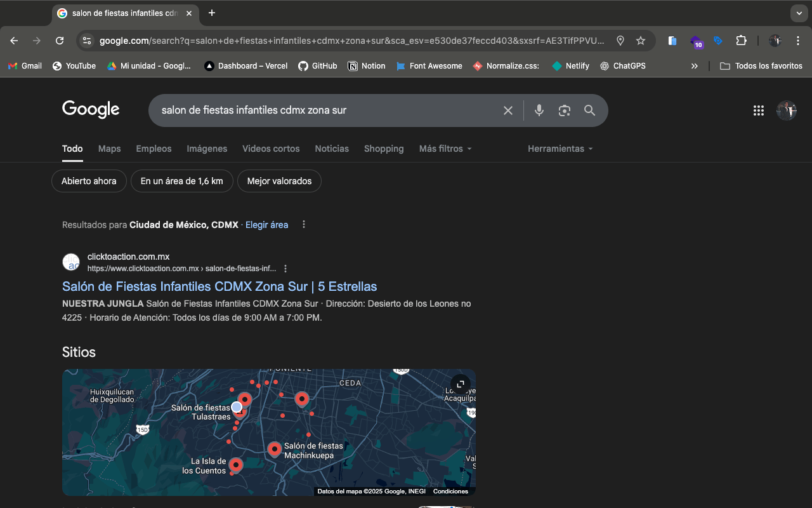The width and height of the screenshot is (812, 508).
Task: Select the Todo search tab
Action: tap(72, 149)
